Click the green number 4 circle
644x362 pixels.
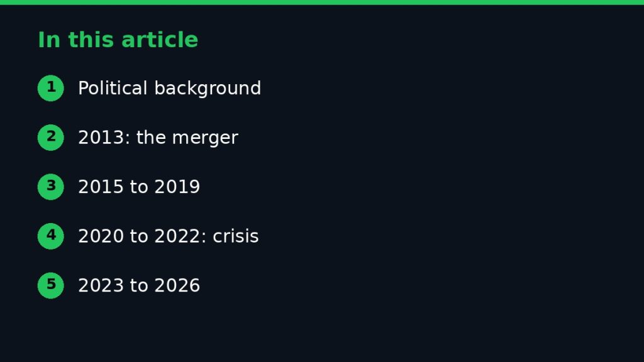[x=50, y=236]
